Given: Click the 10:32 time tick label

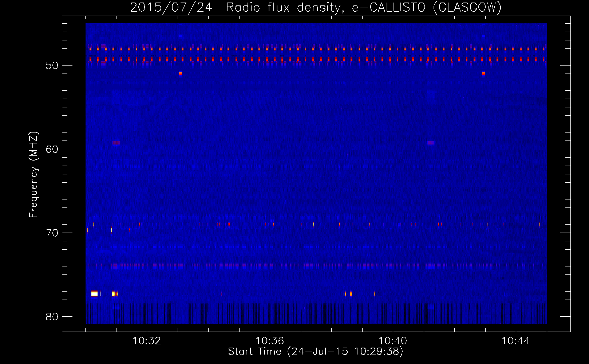Looking at the screenshot, I should click(x=147, y=341).
